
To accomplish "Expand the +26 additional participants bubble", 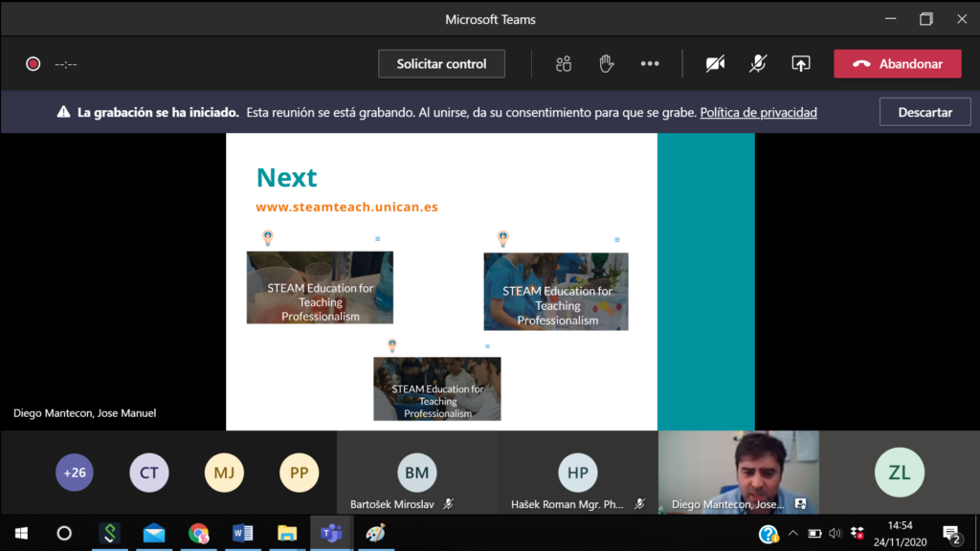I will click(x=75, y=473).
